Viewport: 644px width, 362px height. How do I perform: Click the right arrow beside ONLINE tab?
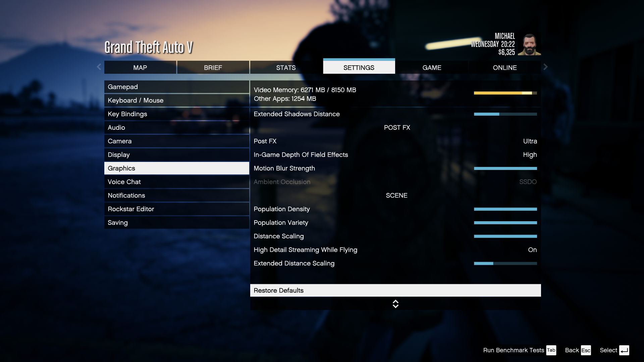click(545, 67)
